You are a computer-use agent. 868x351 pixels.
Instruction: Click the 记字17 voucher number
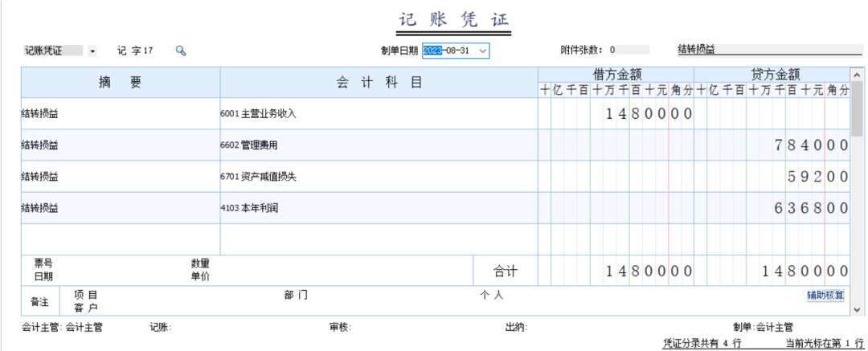click(x=135, y=51)
